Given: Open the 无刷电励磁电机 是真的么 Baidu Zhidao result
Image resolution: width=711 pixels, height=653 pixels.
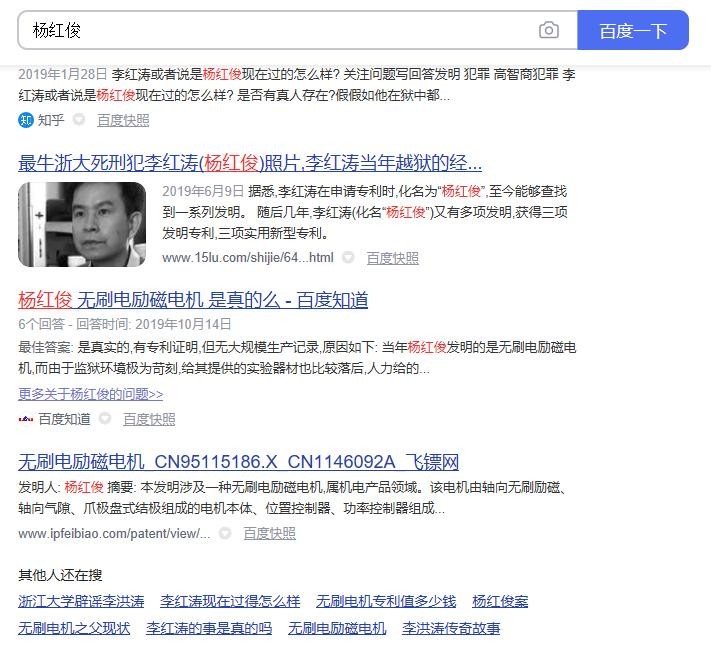Looking at the screenshot, I should (193, 299).
